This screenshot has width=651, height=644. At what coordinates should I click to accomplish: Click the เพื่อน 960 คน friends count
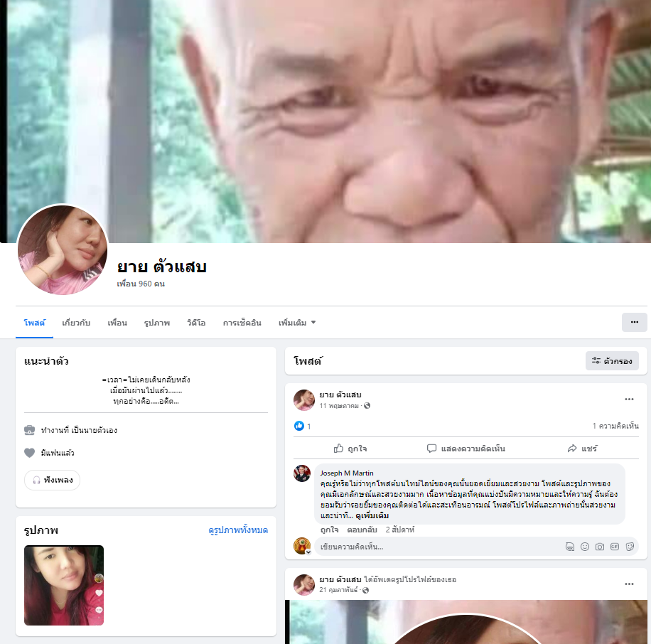click(x=141, y=284)
